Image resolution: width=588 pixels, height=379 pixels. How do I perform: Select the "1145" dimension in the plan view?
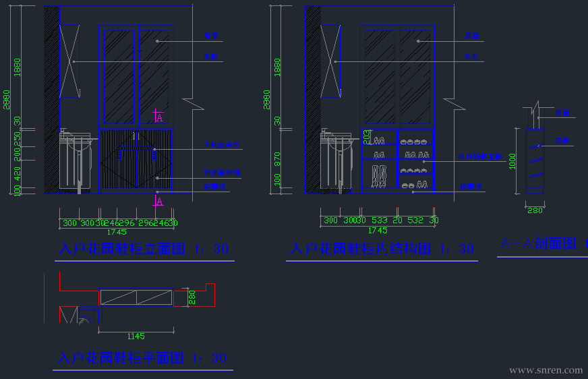pos(136,337)
